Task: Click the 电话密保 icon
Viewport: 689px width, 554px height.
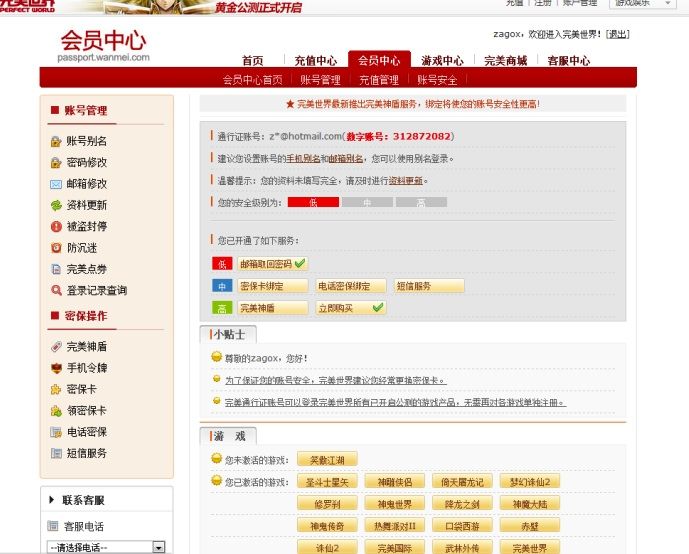Action: (56, 432)
